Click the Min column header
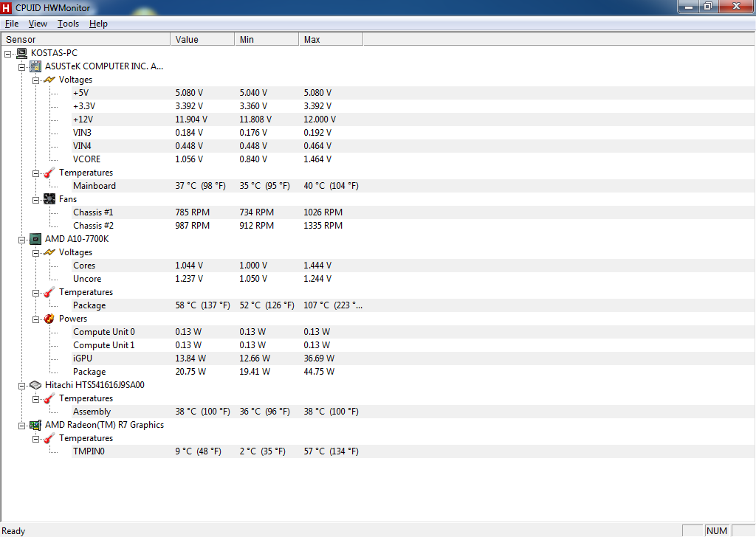The width and height of the screenshot is (756, 537). click(x=267, y=40)
